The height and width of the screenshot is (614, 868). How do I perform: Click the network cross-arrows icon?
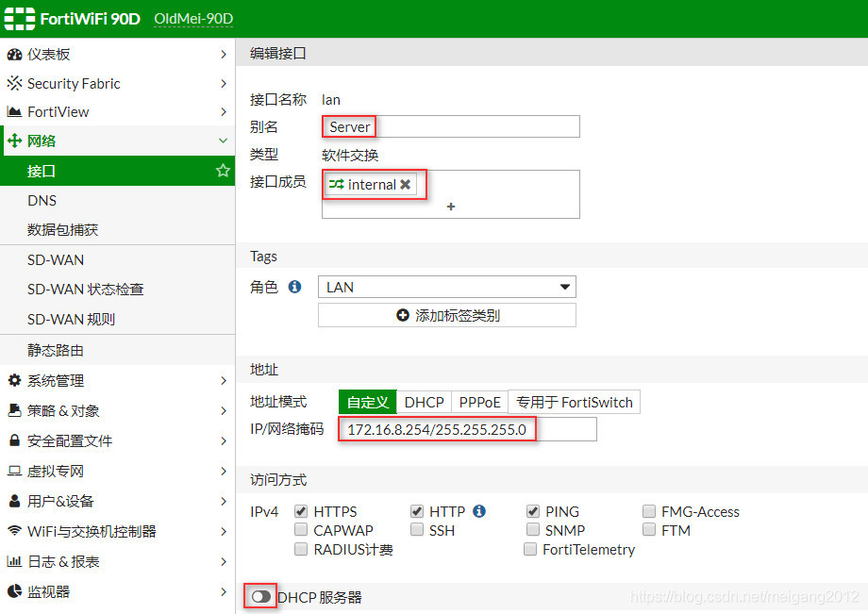14,141
